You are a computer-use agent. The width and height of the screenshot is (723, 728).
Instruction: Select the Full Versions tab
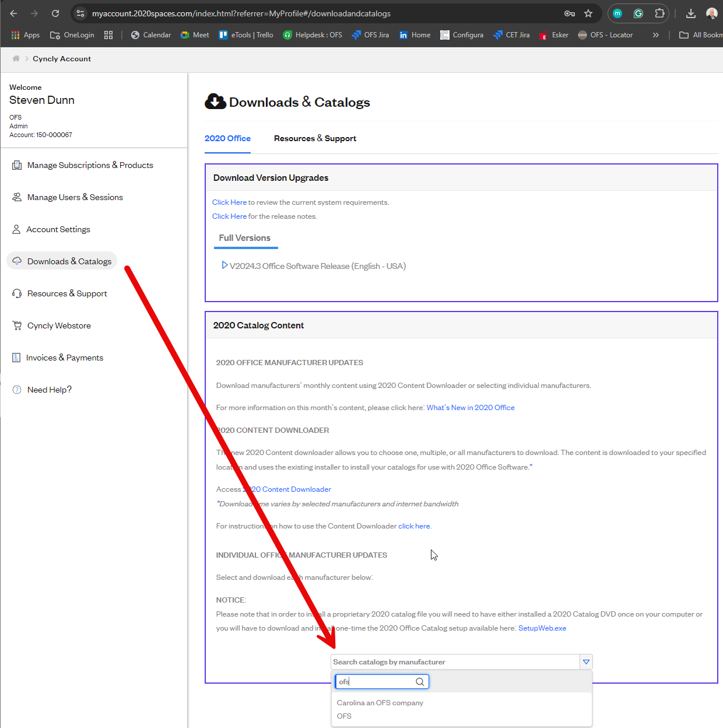[x=245, y=238]
